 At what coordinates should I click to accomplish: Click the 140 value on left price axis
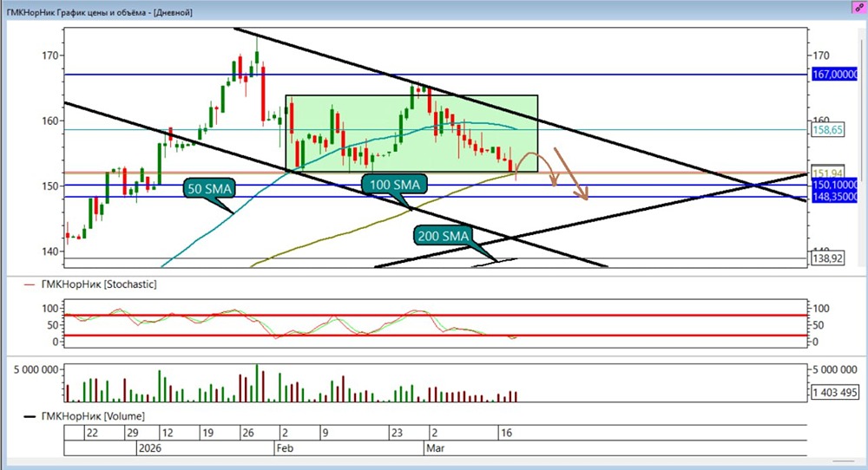[x=49, y=251]
